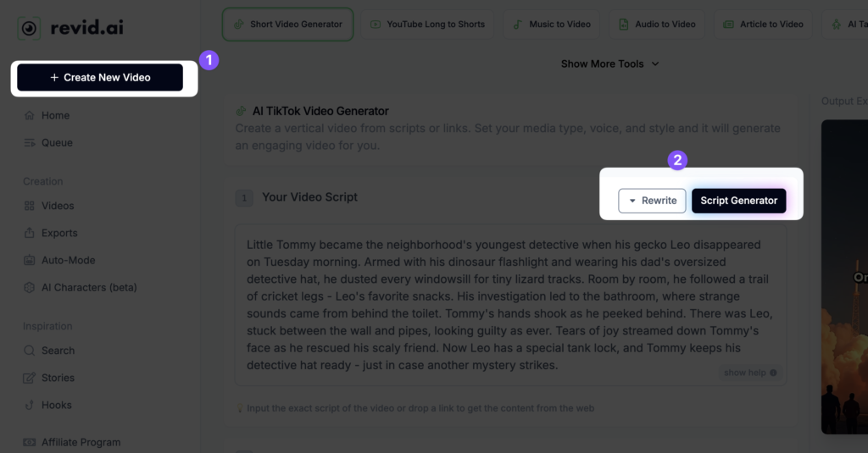The image size is (868, 453).
Task: Select the Short Video Generator tab
Action: pos(287,25)
